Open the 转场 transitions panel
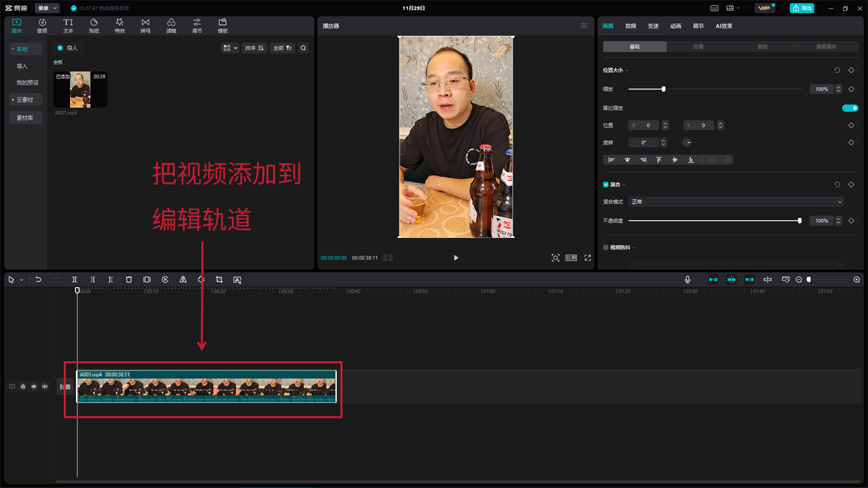 click(145, 26)
